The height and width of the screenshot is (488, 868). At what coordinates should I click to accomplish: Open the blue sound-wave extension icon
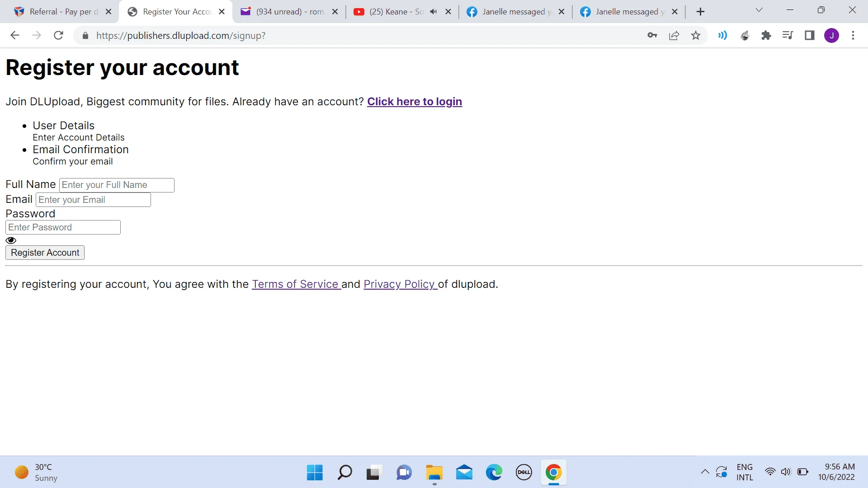(x=722, y=35)
